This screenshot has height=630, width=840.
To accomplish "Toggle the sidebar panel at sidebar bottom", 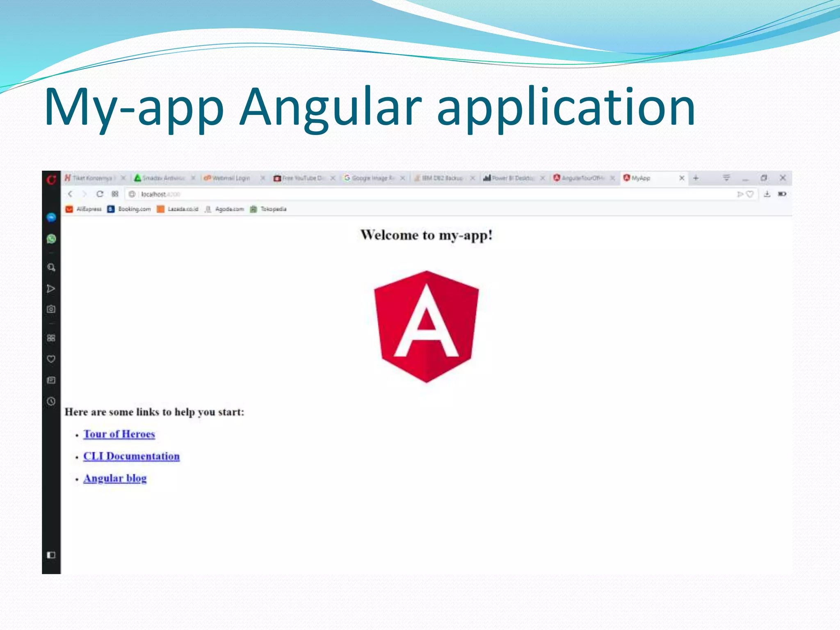I will (x=51, y=555).
